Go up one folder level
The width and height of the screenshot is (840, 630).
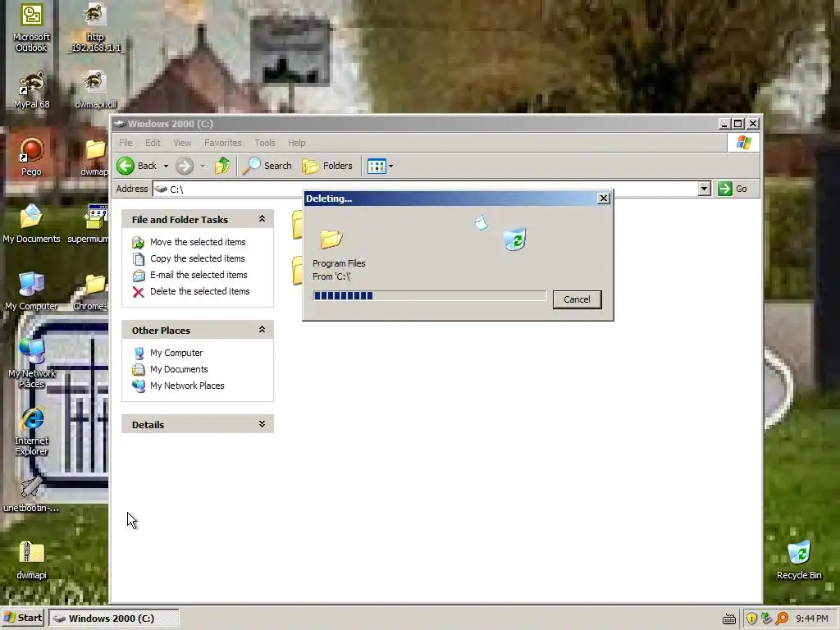click(222, 166)
